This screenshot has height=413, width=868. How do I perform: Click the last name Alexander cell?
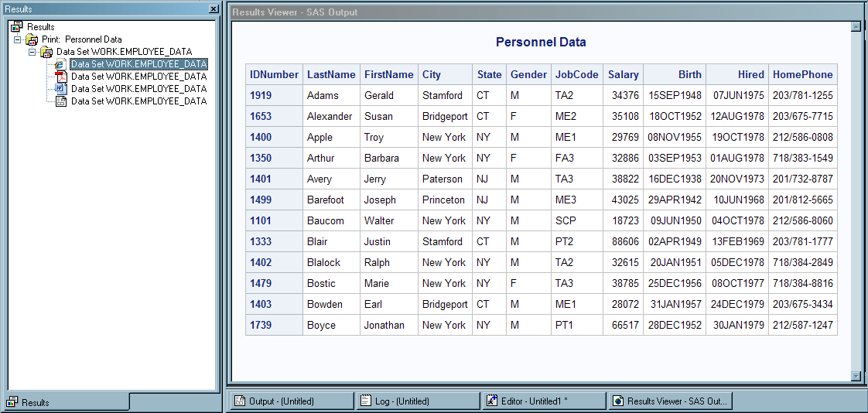click(x=331, y=116)
